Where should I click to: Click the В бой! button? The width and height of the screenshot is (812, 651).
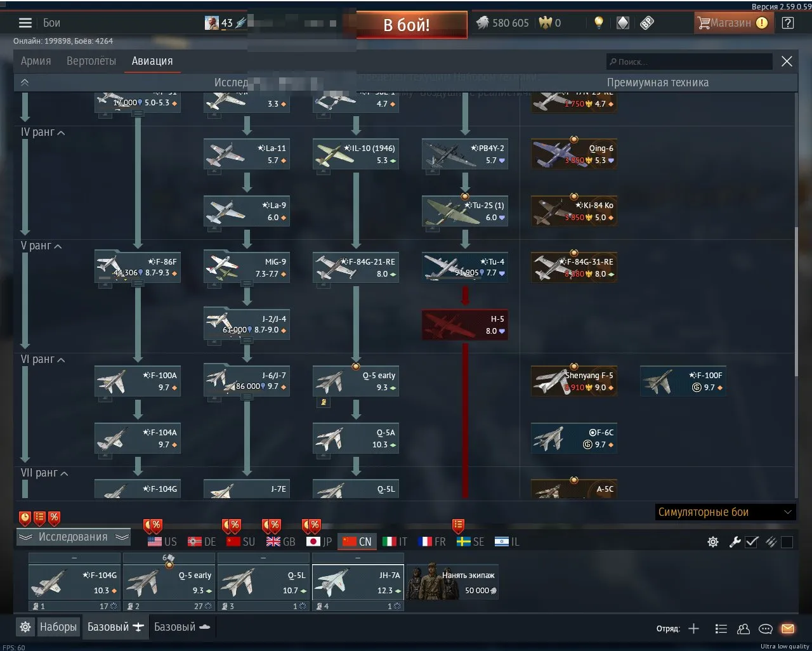coord(412,25)
